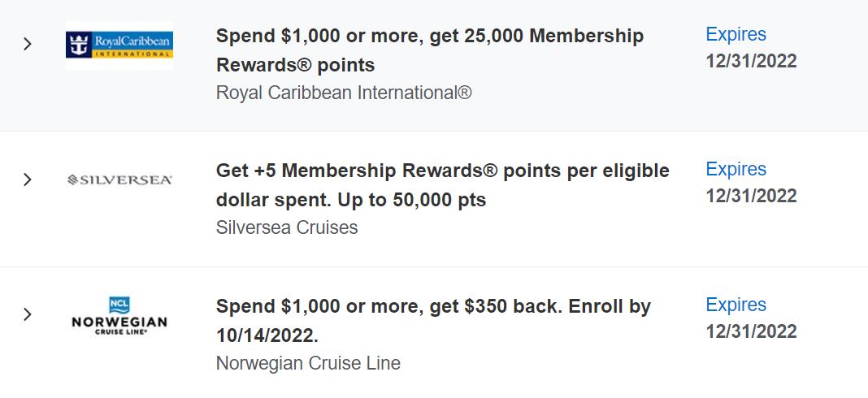Click the Royal Caribbean International logo
868x398 pixels.
tap(119, 45)
